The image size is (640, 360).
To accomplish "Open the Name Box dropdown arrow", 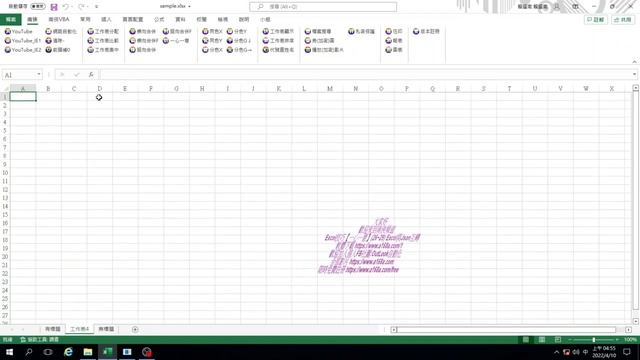I will tap(39, 75).
